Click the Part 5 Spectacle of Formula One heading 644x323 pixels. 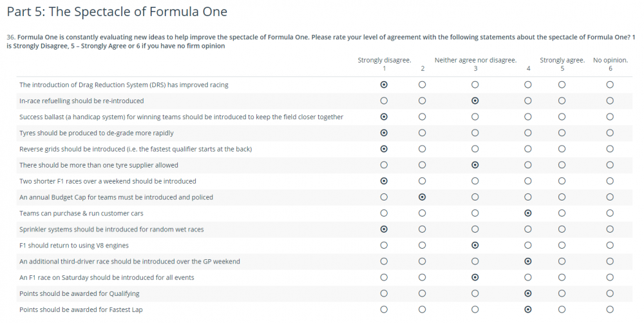pyautogui.click(x=117, y=12)
